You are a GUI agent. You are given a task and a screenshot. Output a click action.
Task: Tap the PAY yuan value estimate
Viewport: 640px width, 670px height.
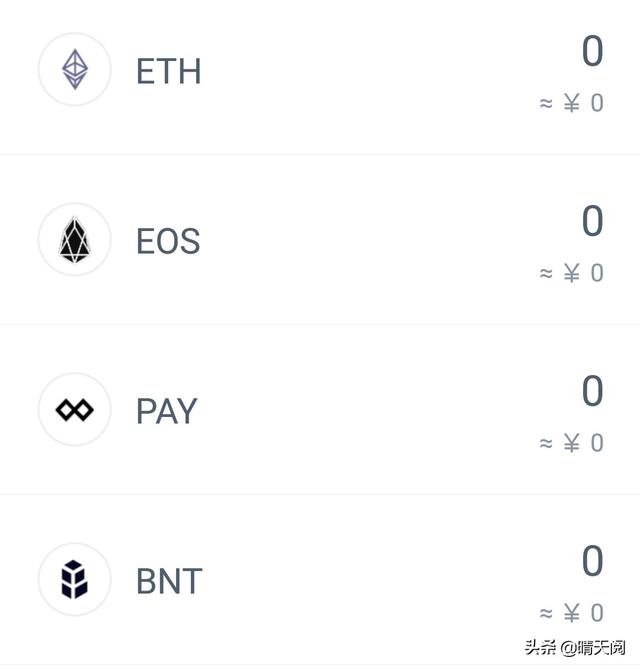(572, 443)
